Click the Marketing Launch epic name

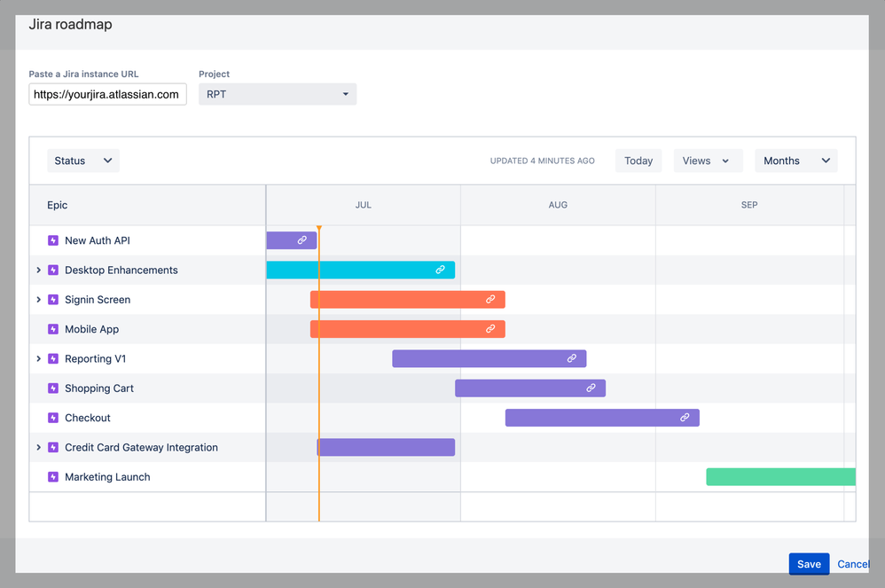click(x=108, y=477)
